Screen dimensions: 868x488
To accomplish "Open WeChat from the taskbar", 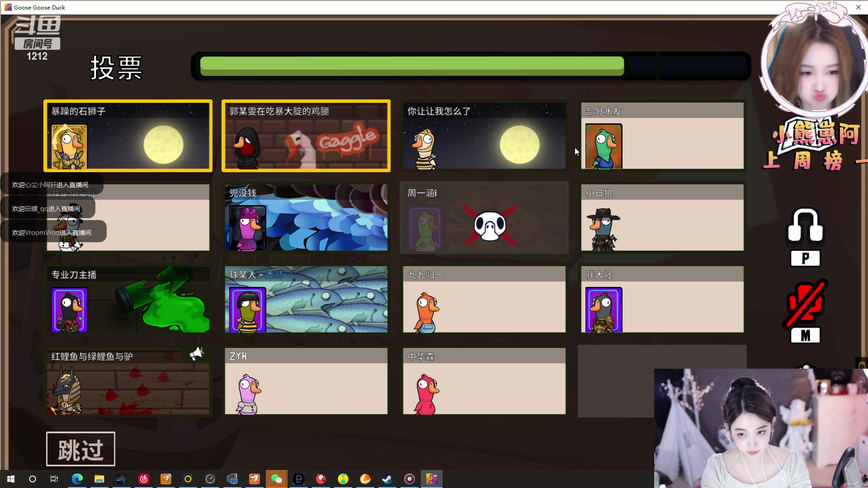I will click(277, 479).
